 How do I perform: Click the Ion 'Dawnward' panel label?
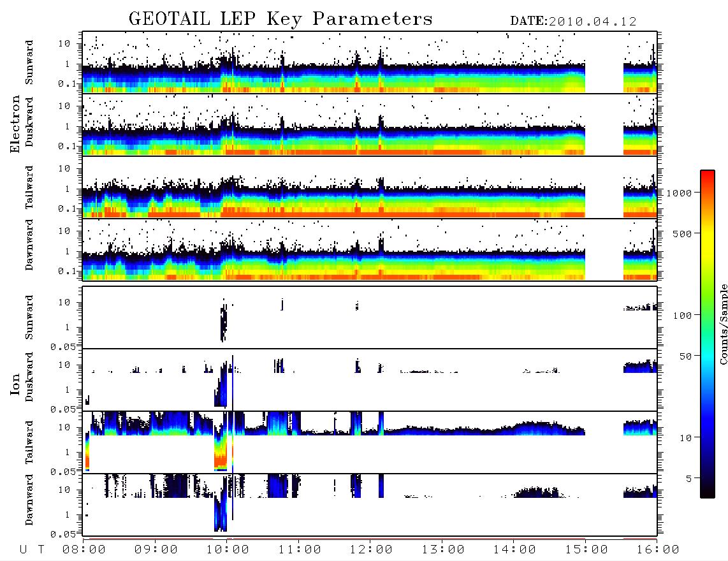pos(29,500)
